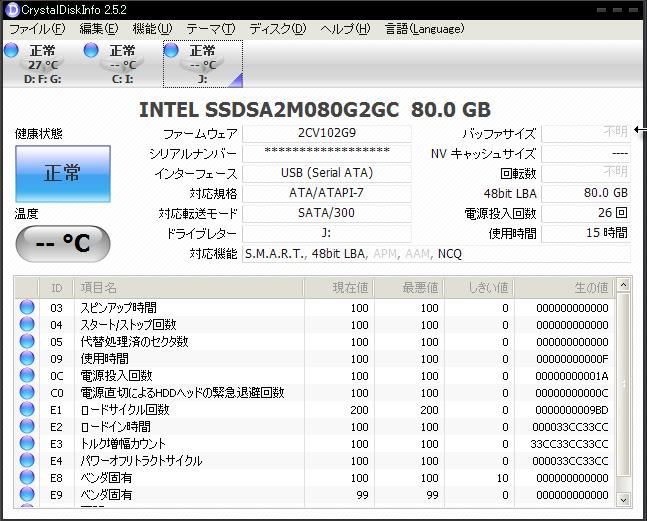Click the 対応規格 field ATA/ATAPI-7

point(327,193)
